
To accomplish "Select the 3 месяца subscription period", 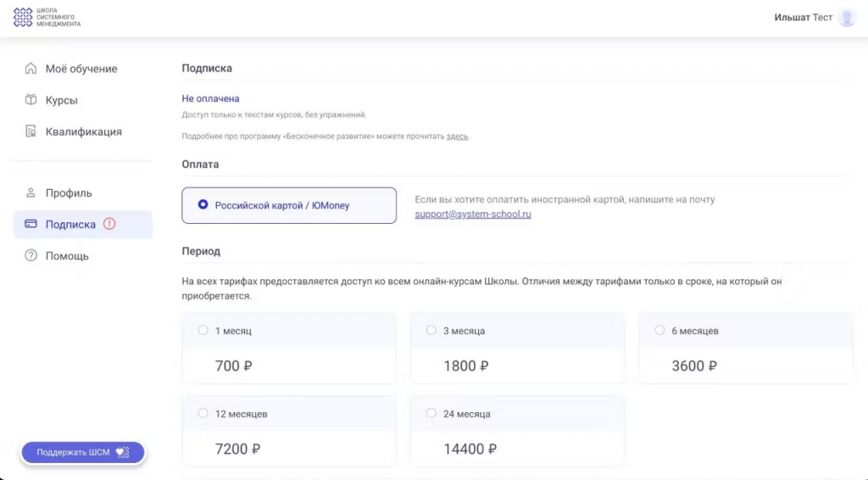I will tap(431, 330).
